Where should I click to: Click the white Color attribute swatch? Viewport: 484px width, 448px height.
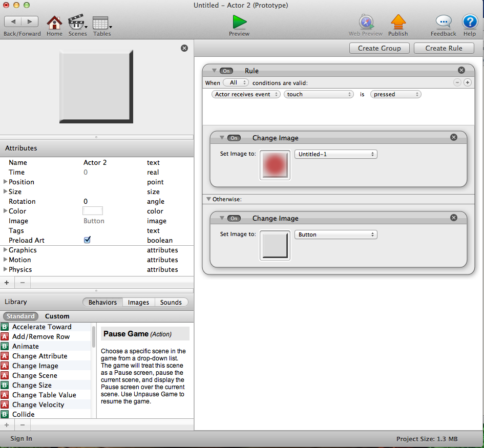(93, 211)
